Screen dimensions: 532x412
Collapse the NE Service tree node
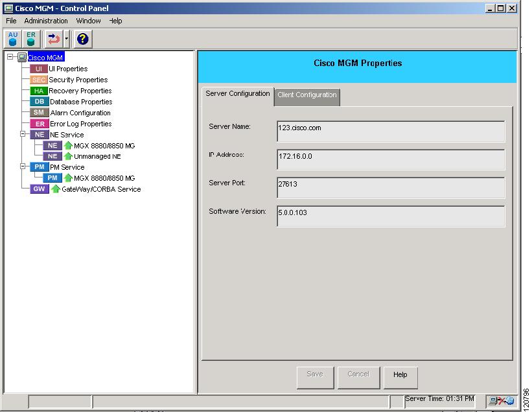coord(23,134)
